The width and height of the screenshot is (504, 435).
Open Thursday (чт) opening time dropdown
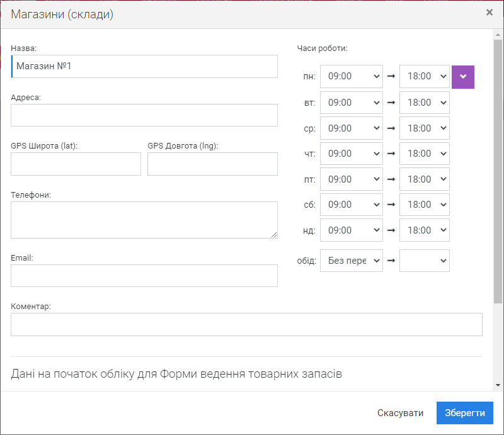coord(351,154)
